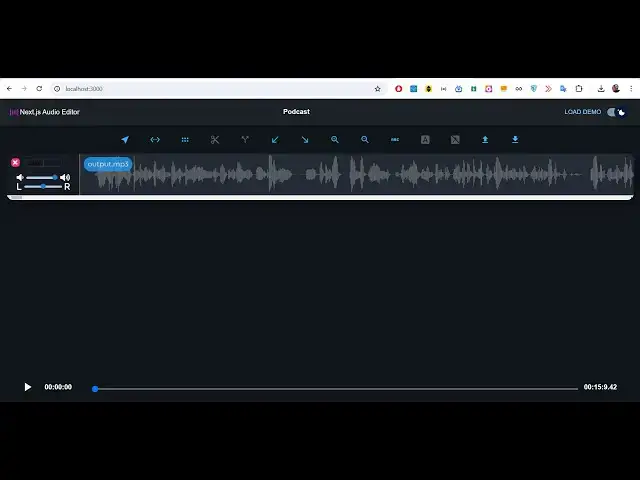The width and height of the screenshot is (640, 480).
Task: Open the red double-chevron extension icon
Action: (x=548, y=89)
